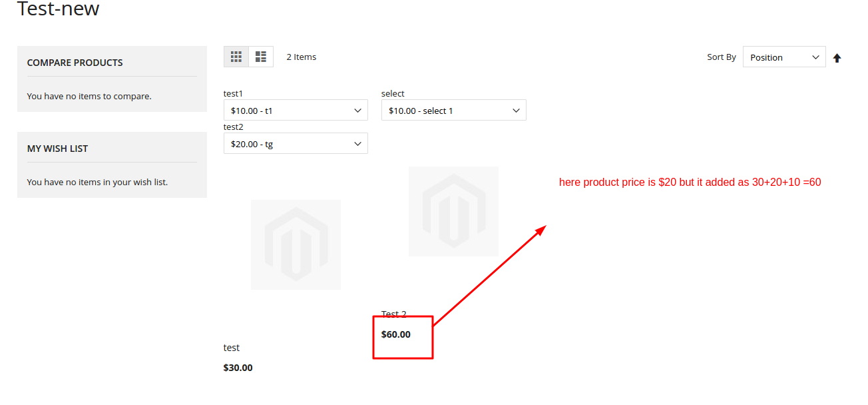Toggle the sort direction arrow
This screenshot has height=405, width=868.
[x=837, y=57]
